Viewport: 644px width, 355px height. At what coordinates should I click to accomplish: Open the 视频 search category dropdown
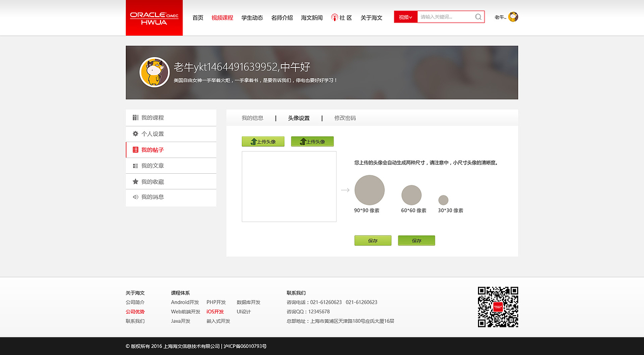coord(406,17)
